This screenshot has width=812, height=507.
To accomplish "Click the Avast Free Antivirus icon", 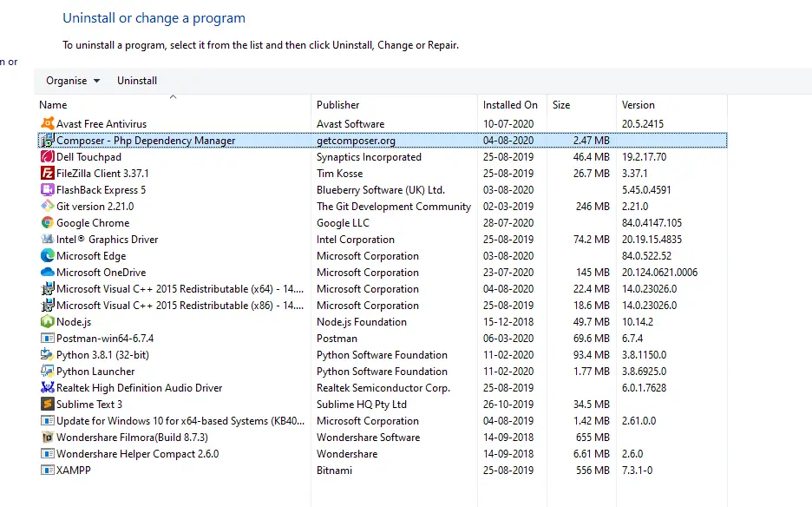I will tap(48, 123).
